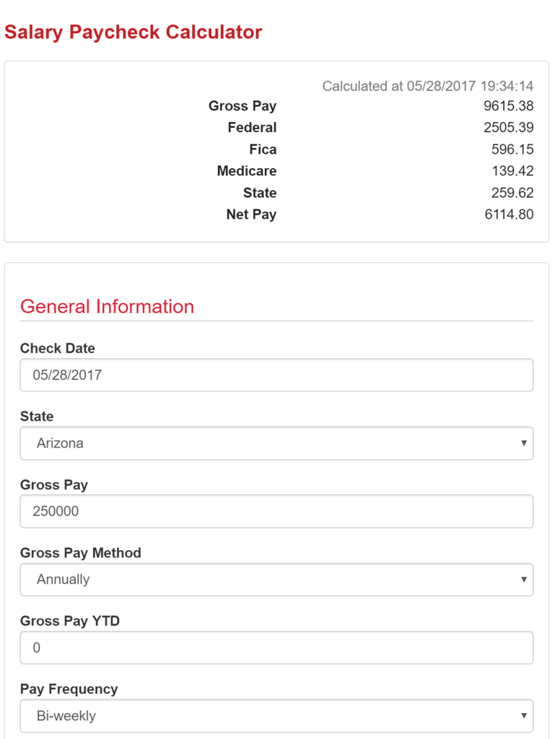Open the Pay Frequency Bi-weekly dropdown

click(276, 716)
